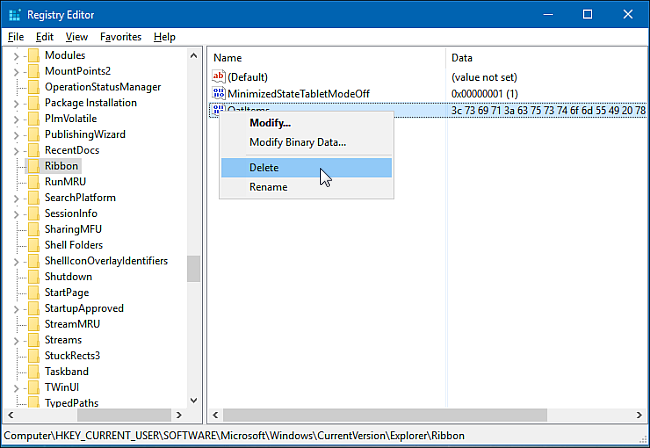Expand the PlmVolatile key
The width and height of the screenshot is (650, 448).
click(x=16, y=119)
